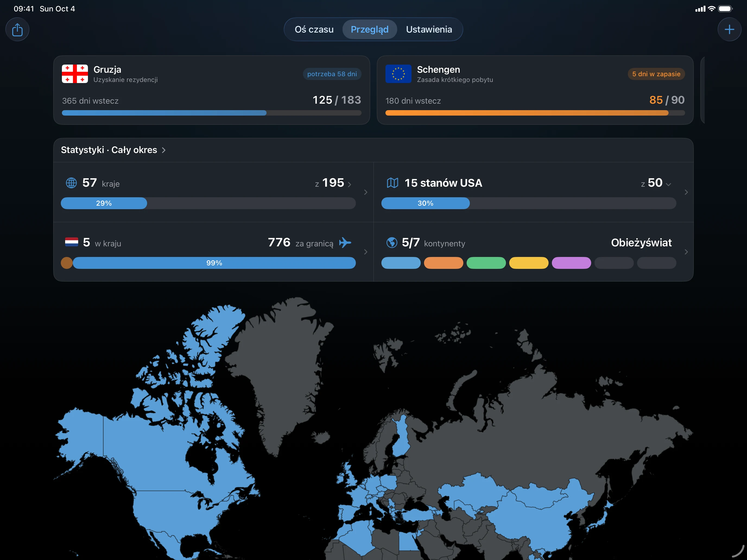747x560 pixels.
Task: Tap the potrzeba 58 dni badge
Action: (332, 74)
